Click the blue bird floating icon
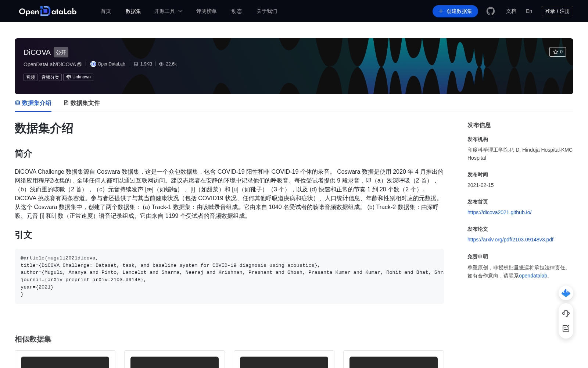 tap(566, 293)
